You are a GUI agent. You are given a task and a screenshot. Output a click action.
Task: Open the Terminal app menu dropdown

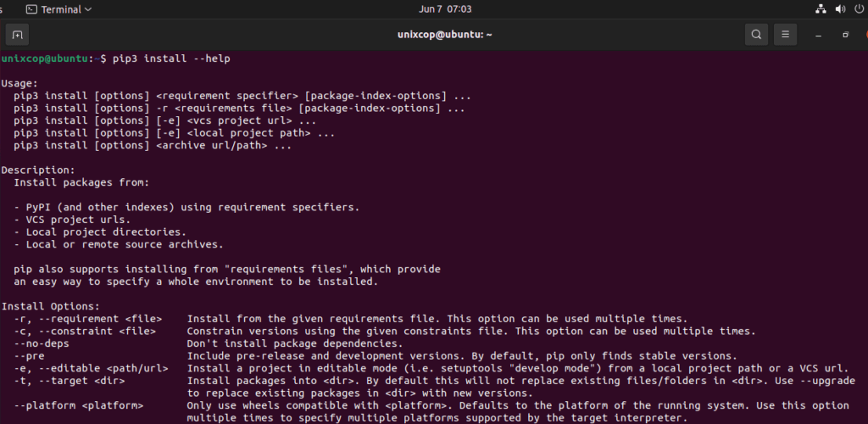tap(59, 9)
